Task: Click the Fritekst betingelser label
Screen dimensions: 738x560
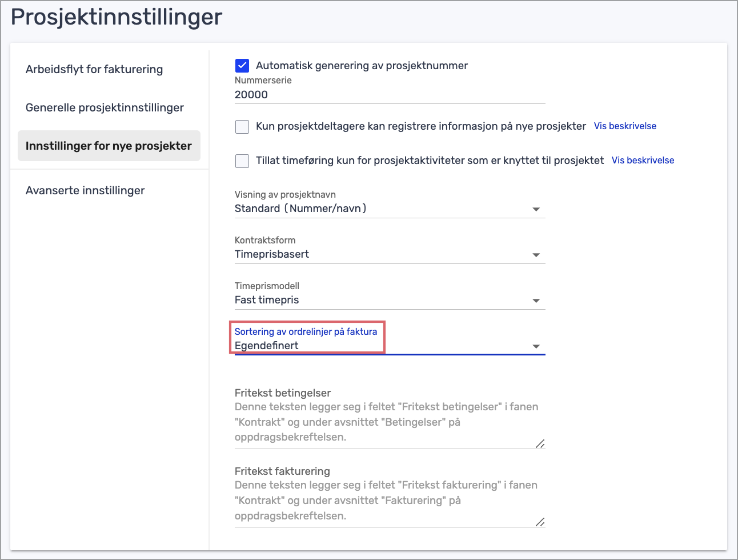Action: pyautogui.click(x=283, y=393)
